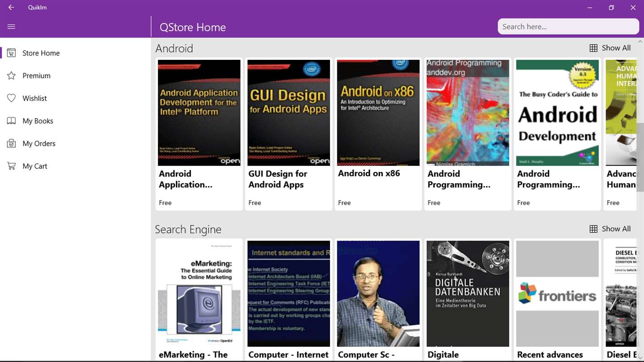Click the vertical scrollbar thumb
The height and width of the screenshot is (362, 644).
pos(640,156)
